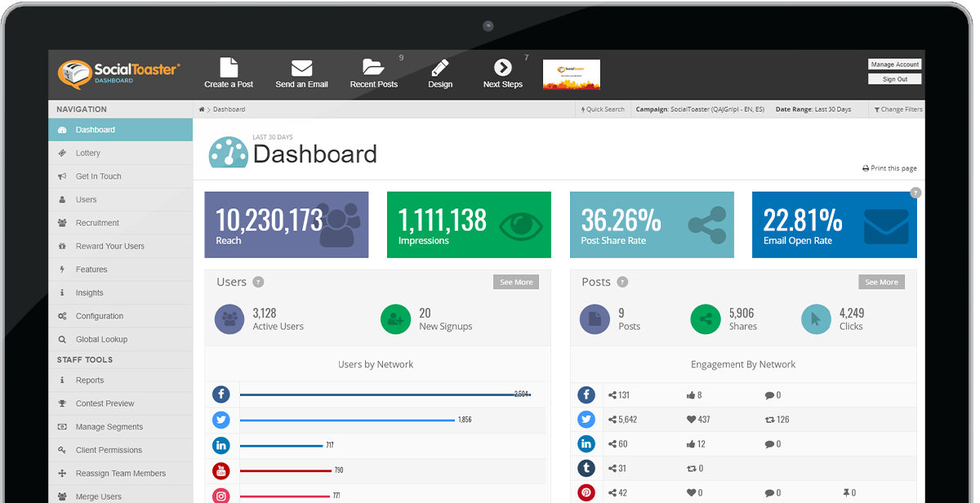Click the Create a Post icon
Screen dimensions: 980x503
coord(229,68)
